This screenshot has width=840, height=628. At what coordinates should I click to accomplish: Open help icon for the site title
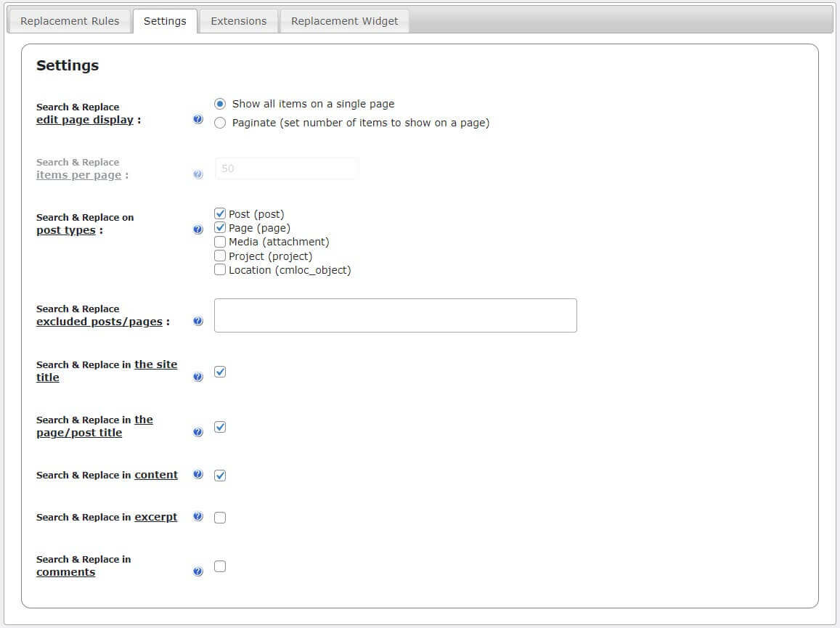(197, 377)
